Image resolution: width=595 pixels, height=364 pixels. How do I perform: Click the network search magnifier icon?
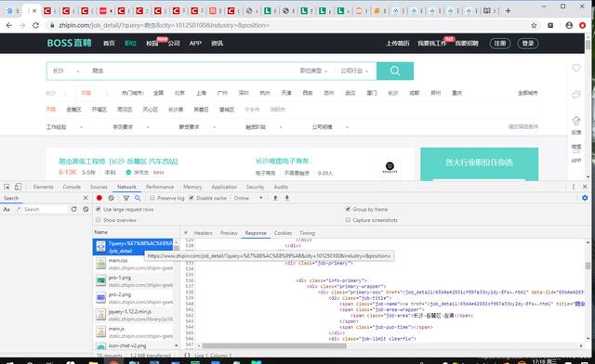[138, 198]
